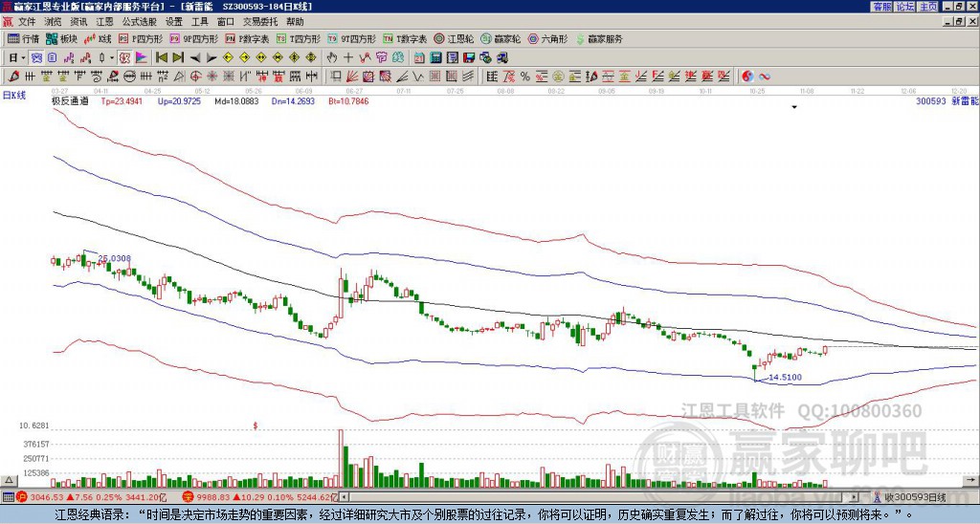This screenshot has width=980, height=524.
Task: Click the Bt=10.7846 indicator value
Action: pyautogui.click(x=348, y=100)
